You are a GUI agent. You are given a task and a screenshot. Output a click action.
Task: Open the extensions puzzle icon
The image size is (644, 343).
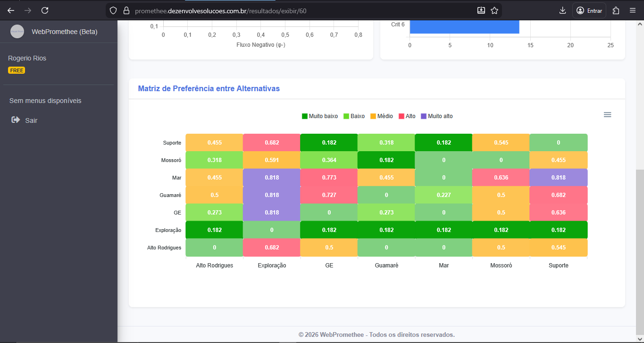[616, 10]
